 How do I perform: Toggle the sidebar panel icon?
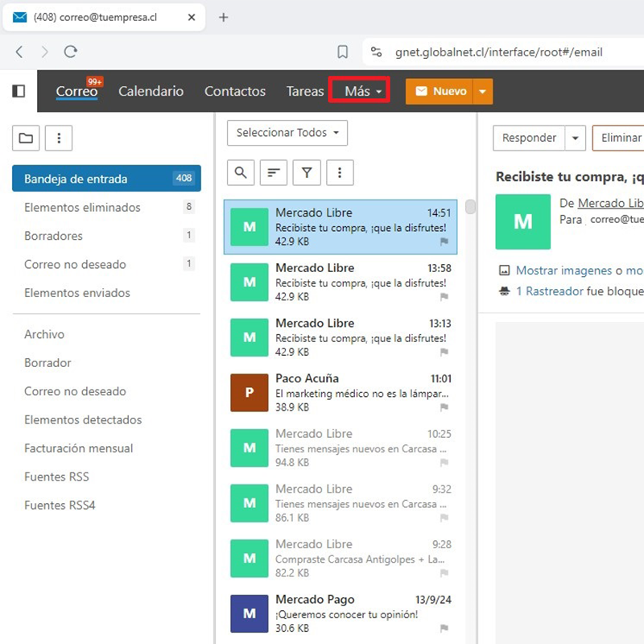click(19, 91)
